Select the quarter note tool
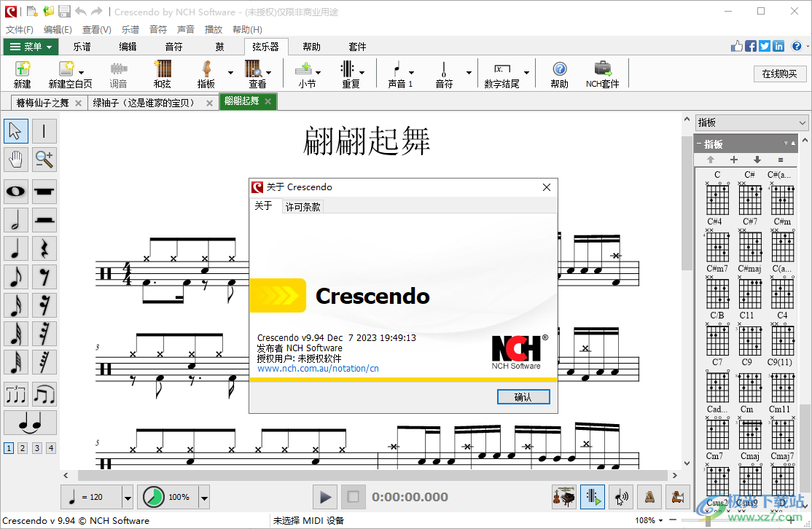Viewport: 812px width, 529px height. click(x=16, y=248)
